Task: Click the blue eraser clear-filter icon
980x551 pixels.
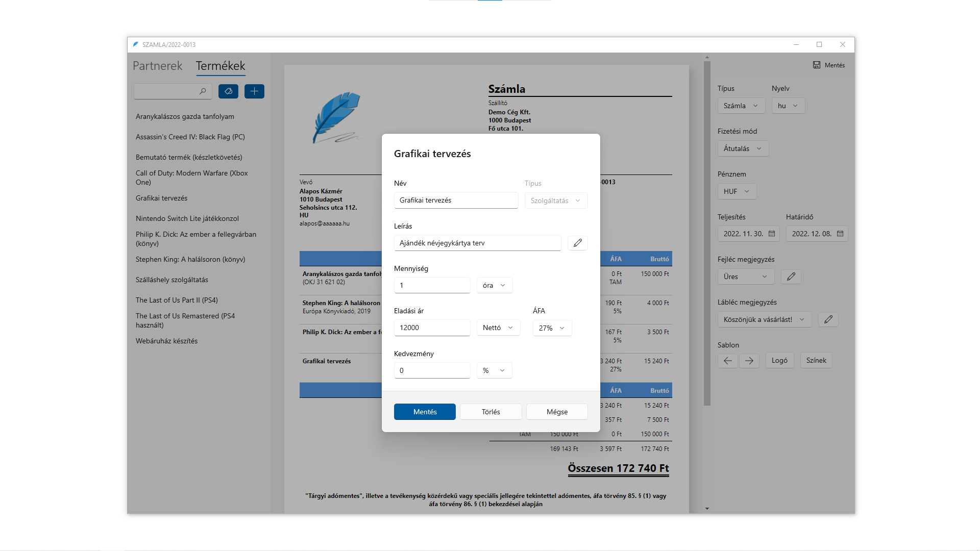Action: [x=228, y=91]
